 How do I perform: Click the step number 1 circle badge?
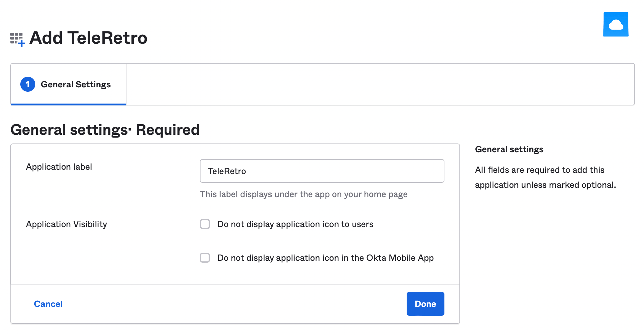click(x=28, y=84)
